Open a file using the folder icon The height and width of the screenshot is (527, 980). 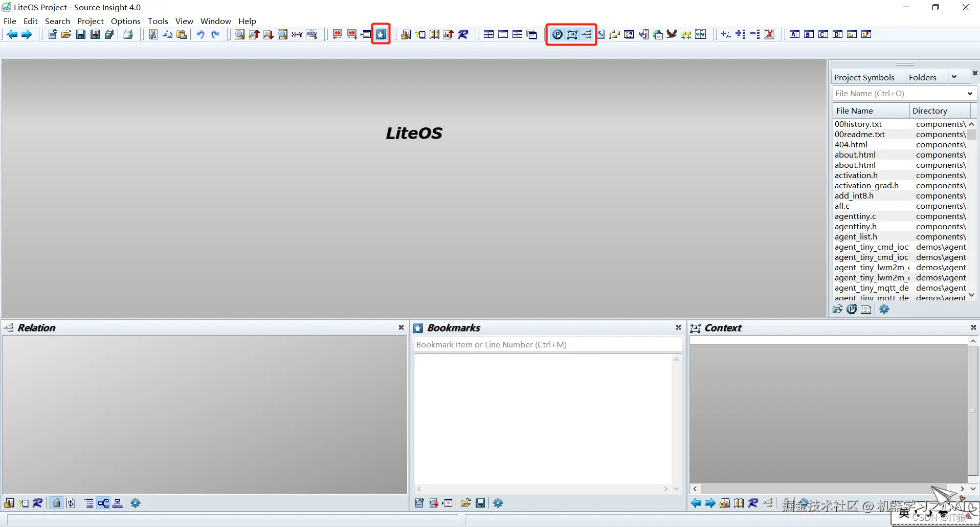coord(66,34)
